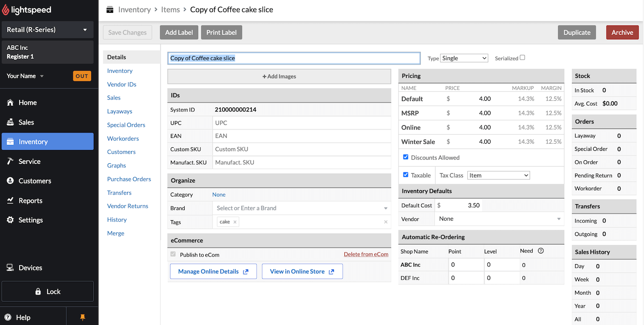Uncheck the Taxable checkbox
644x325 pixels.
pos(406,175)
